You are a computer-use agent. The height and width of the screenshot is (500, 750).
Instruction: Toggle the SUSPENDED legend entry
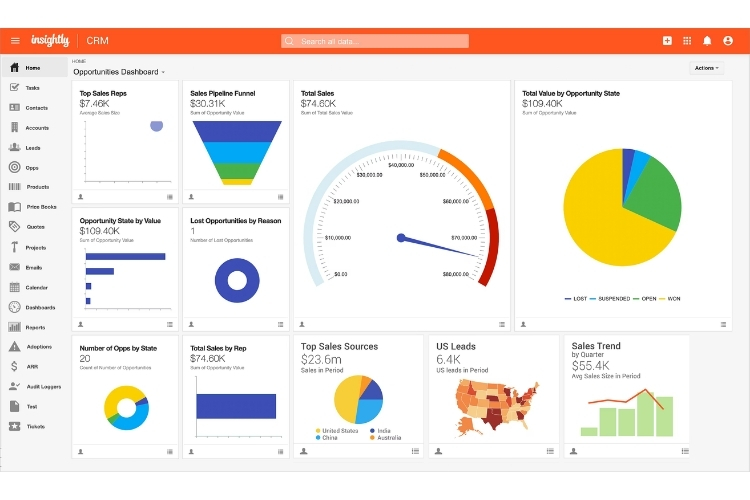[609, 298]
